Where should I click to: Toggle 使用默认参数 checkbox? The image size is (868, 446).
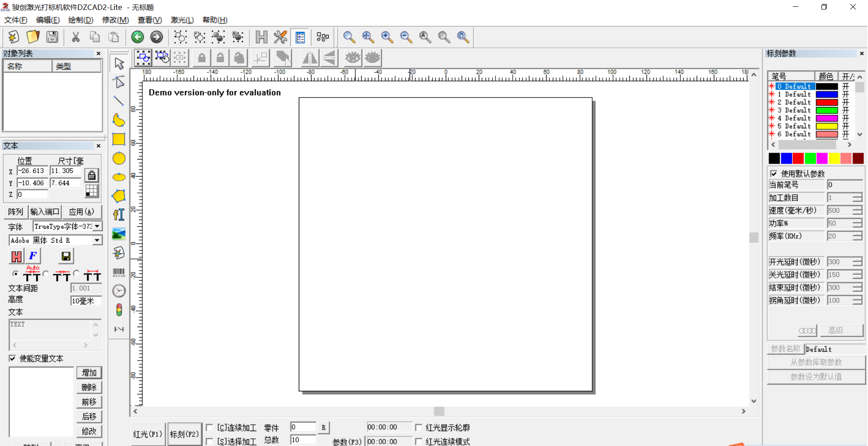pyautogui.click(x=774, y=174)
